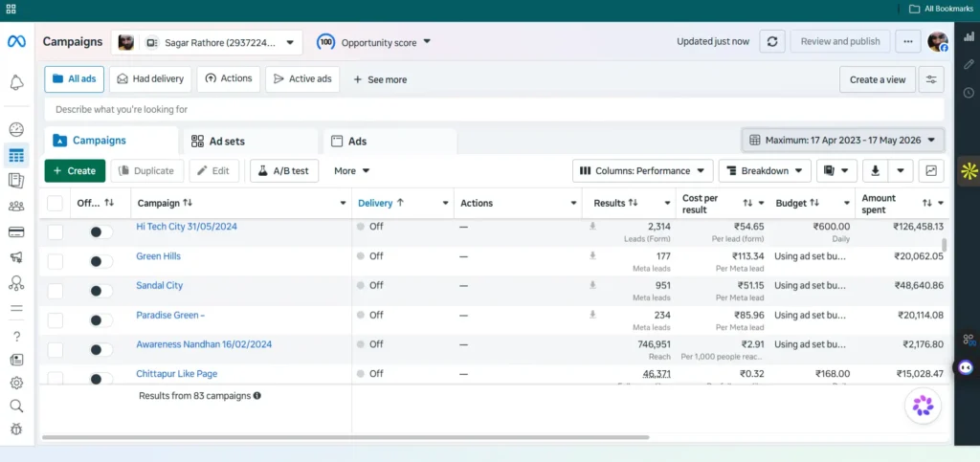Click the green Create button
This screenshot has height=462, width=980.
(x=75, y=170)
